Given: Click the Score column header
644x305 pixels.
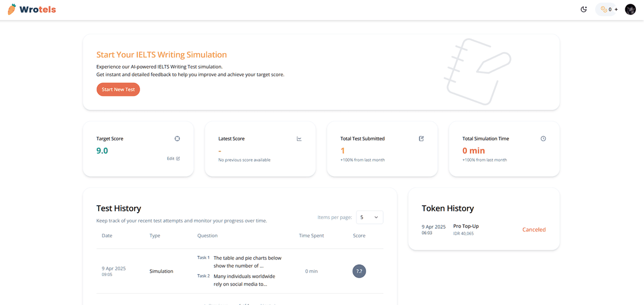Looking at the screenshot, I should [359, 236].
